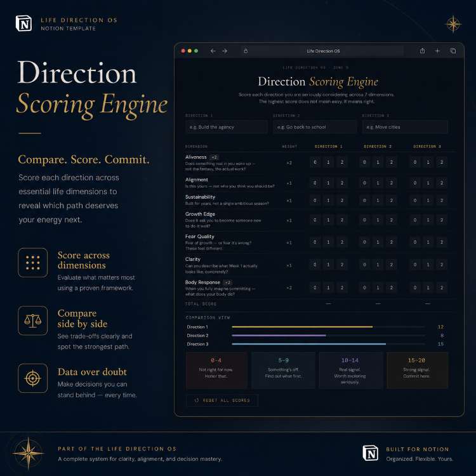Score Body Response 1 for Direction 2
This screenshot has width=476, height=476.
pyautogui.click(x=378, y=288)
